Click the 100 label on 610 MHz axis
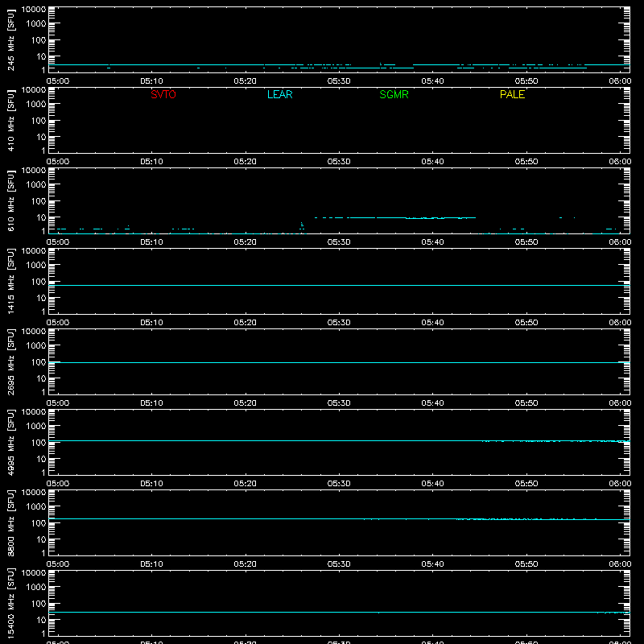 coord(39,200)
